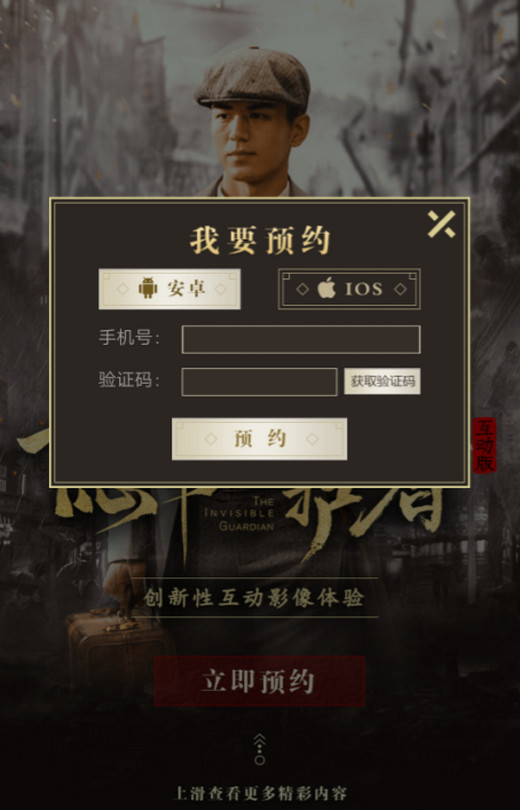Tap the swipe-up arrow indicator icon
The width and height of the screenshot is (520, 810).
[x=260, y=749]
